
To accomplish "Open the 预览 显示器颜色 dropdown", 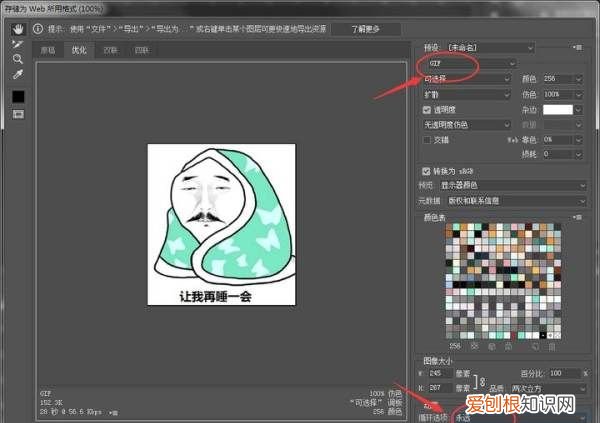I will 513,186.
